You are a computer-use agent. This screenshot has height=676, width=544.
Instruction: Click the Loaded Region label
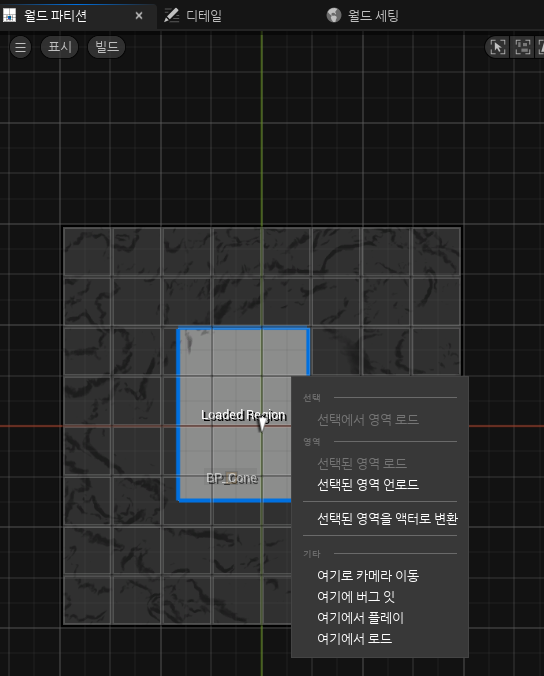pos(244,415)
